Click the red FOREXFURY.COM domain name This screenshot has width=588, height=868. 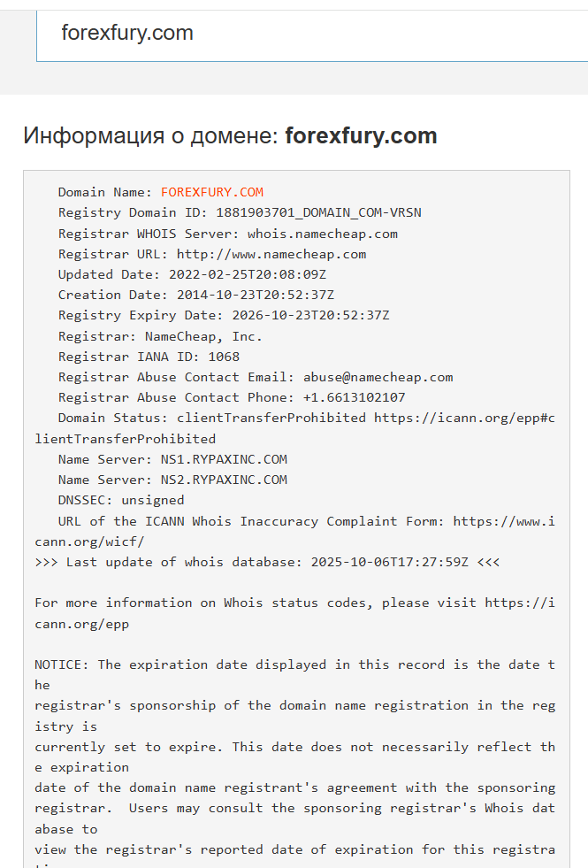(212, 192)
